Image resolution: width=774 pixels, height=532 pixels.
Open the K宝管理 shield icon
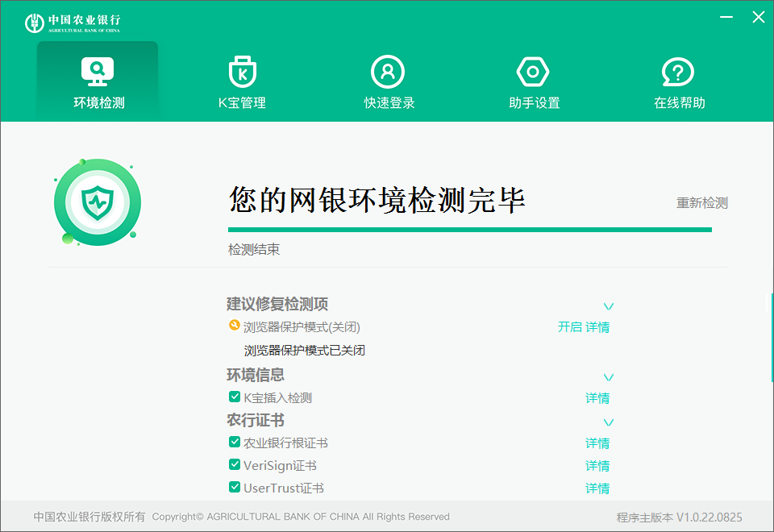[242, 72]
